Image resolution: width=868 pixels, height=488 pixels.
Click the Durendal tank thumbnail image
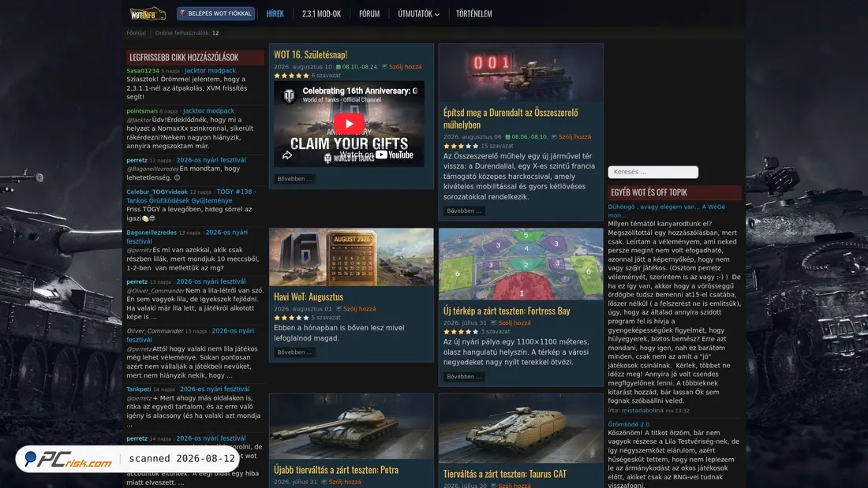(x=521, y=73)
